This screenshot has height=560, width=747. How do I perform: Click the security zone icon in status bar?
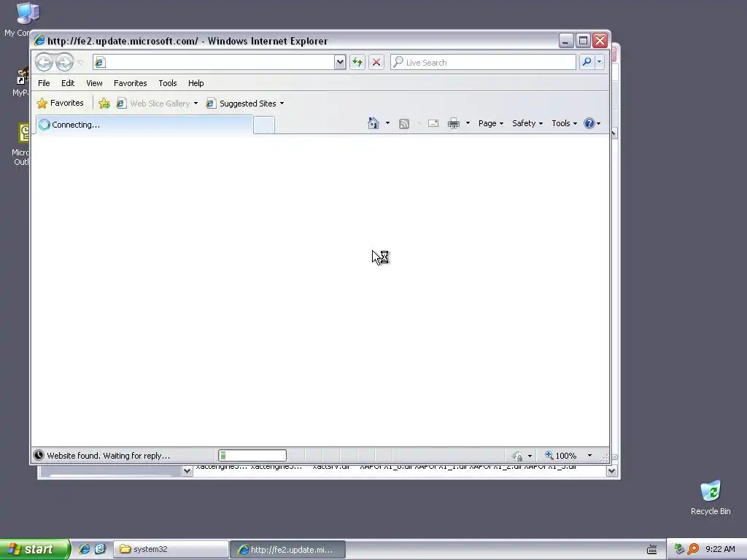tap(517, 456)
